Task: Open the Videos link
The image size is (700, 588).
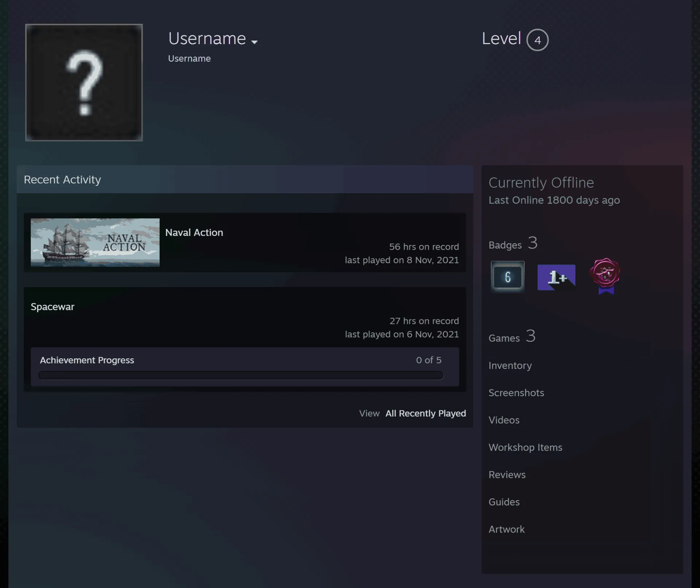Action: click(x=504, y=420)
